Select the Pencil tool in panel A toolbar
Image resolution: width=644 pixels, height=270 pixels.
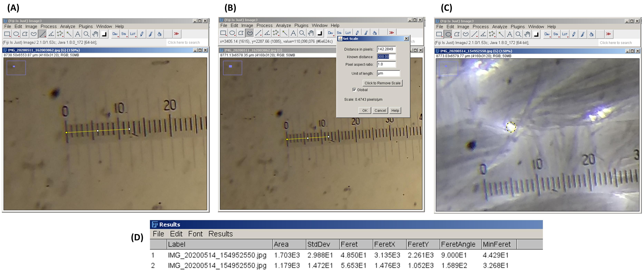(x=142, y=34)
